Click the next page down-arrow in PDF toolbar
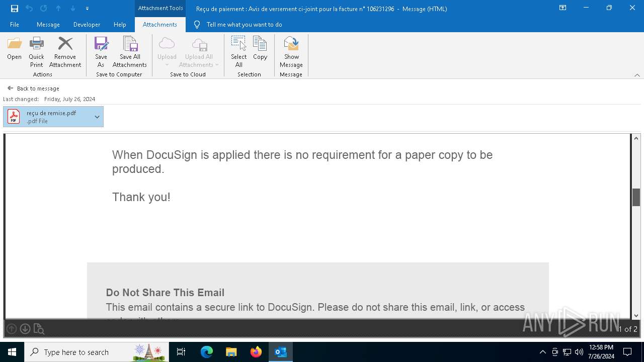The height and width of the screenshot is (362, 644). pos(25,329)
